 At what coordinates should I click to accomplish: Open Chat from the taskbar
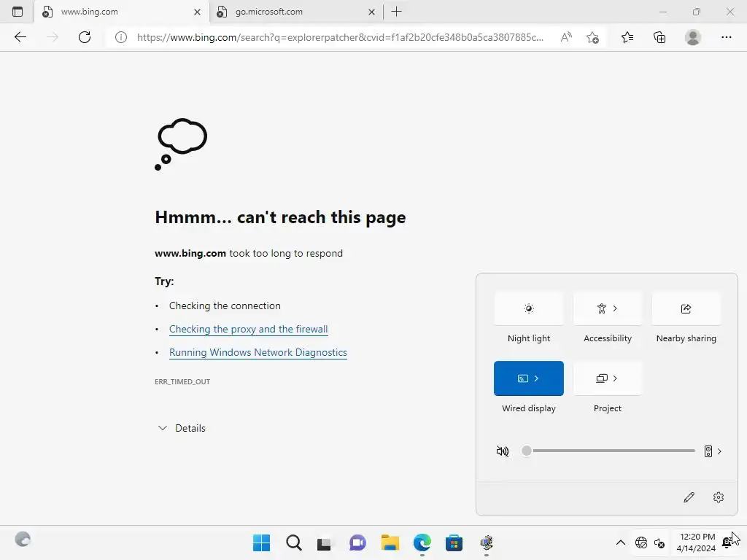[x=357, y=542]
